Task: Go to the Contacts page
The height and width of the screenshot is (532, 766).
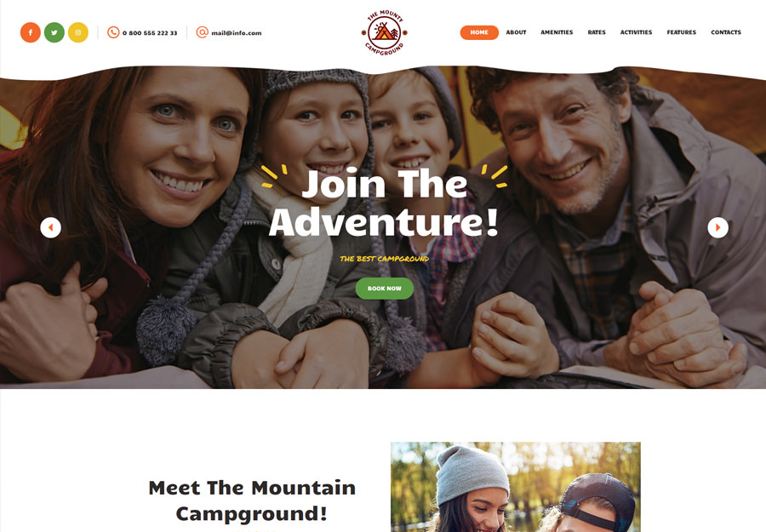Action: (726, 32)
